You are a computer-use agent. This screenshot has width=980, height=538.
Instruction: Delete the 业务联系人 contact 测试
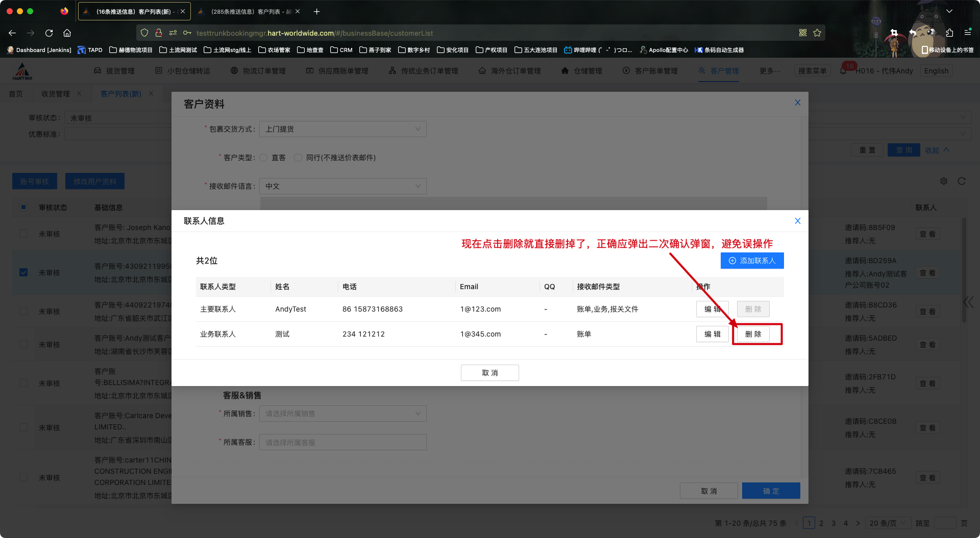[753, 334]
